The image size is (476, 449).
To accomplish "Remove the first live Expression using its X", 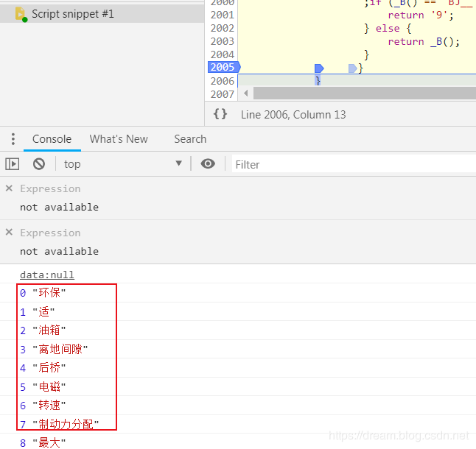I will tap(9, 188).
